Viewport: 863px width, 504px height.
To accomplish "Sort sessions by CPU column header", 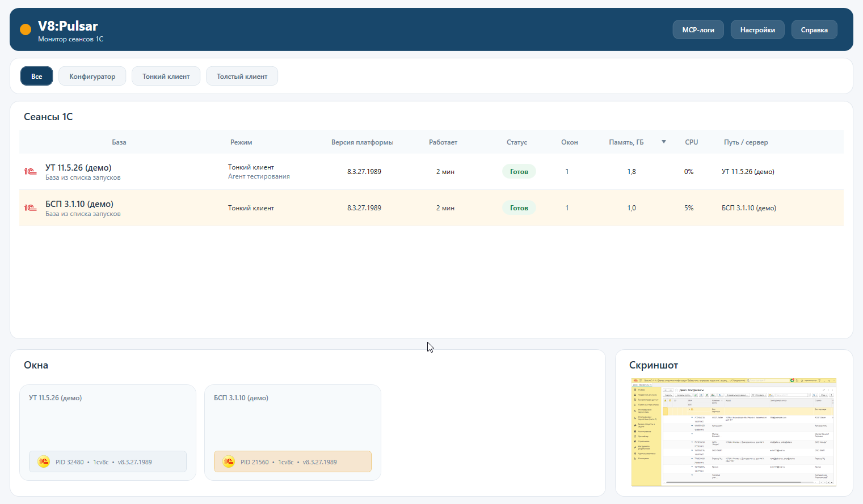I will click(692, 142).
